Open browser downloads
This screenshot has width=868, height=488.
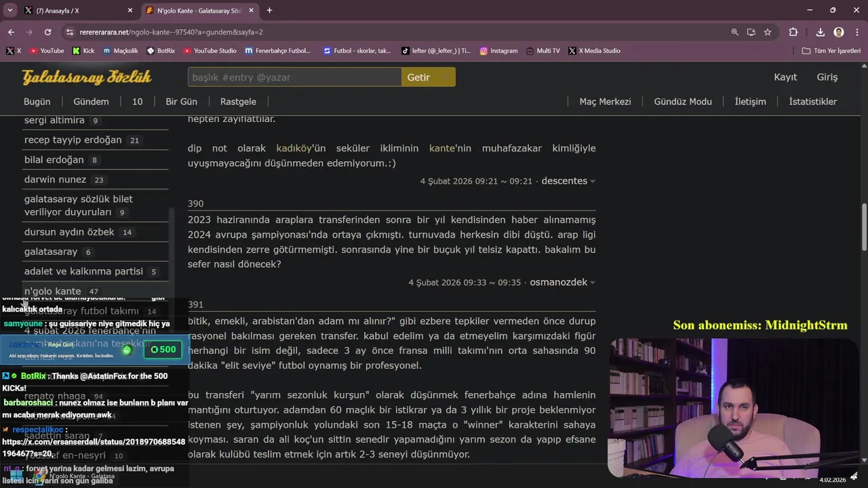coord(820,32)
